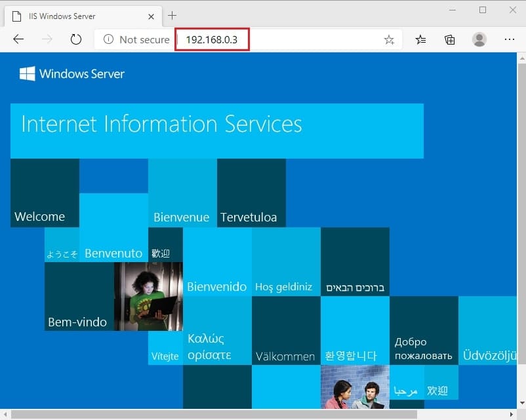Open a new tab with plus button
The image size is (526, 420).
click(172, 16)
